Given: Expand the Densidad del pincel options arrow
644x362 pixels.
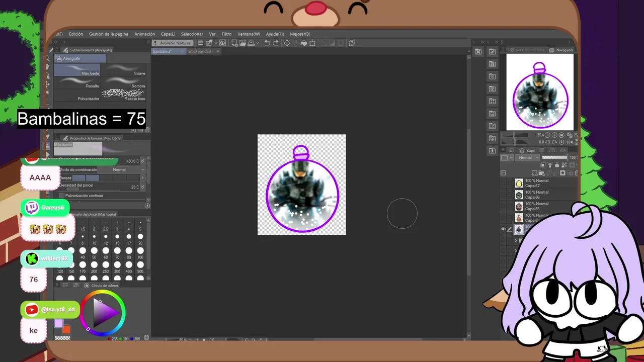Looking at the screenshot, I should (x=143, y=187).
